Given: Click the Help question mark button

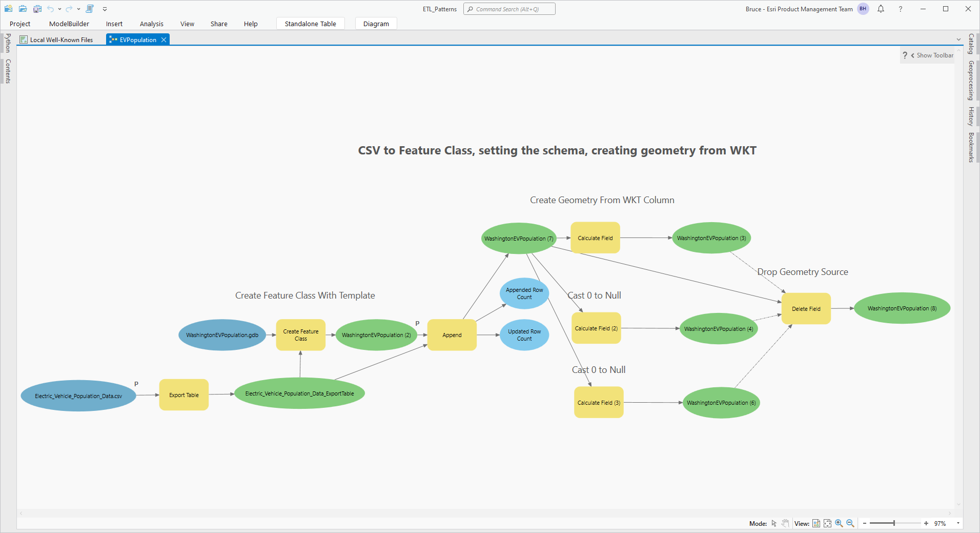Looking at the screenshot, I should click(900, 9).
